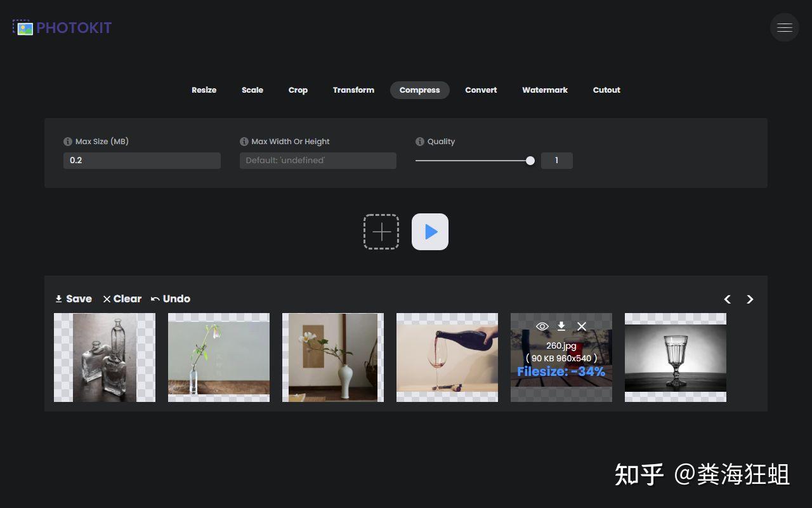This screenshot has height=508, width=812.
Task: Focus the Quality value box
Action: 557,161
